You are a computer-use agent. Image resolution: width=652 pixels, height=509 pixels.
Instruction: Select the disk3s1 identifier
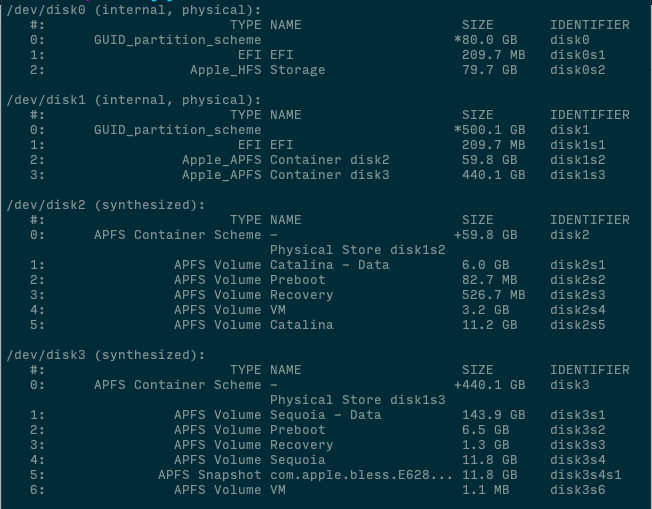(578, 415)
